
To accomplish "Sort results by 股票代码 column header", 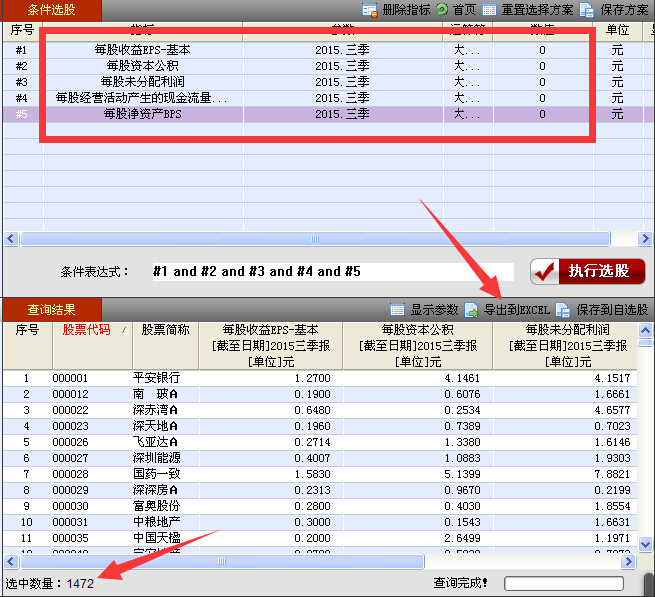I will point(87,329).
